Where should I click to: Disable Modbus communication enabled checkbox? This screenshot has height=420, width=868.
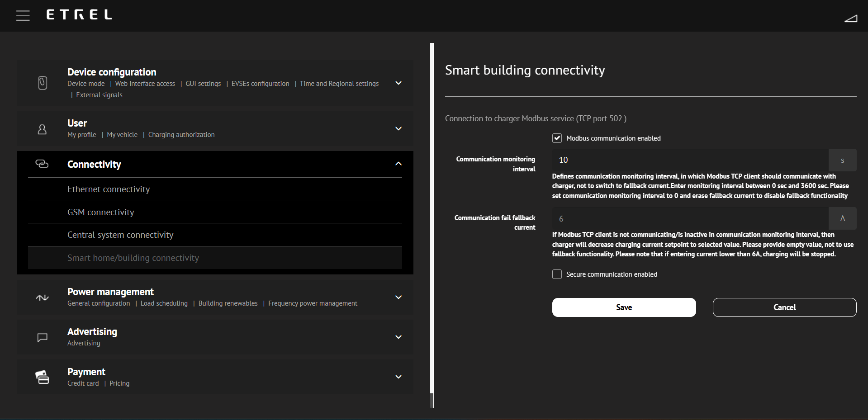point(557,138)
